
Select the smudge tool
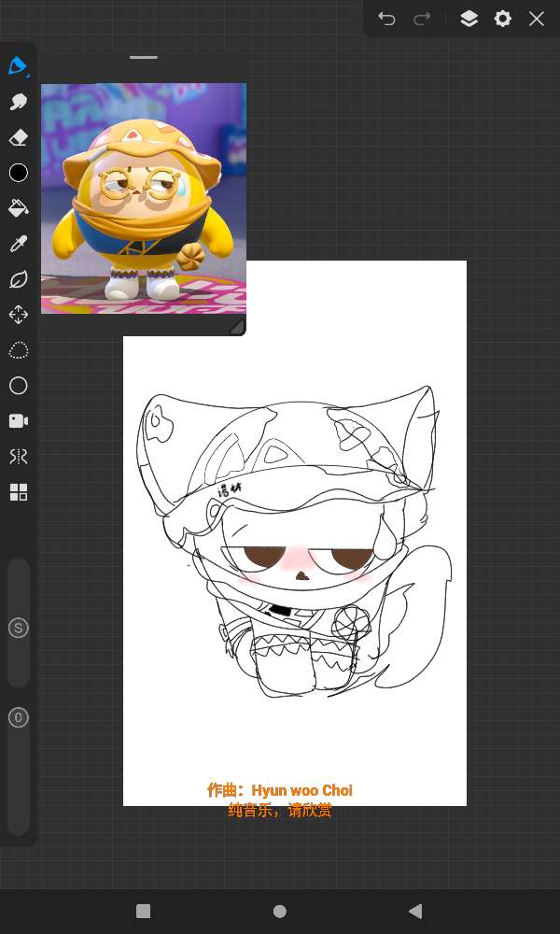[x=18, y=102]
